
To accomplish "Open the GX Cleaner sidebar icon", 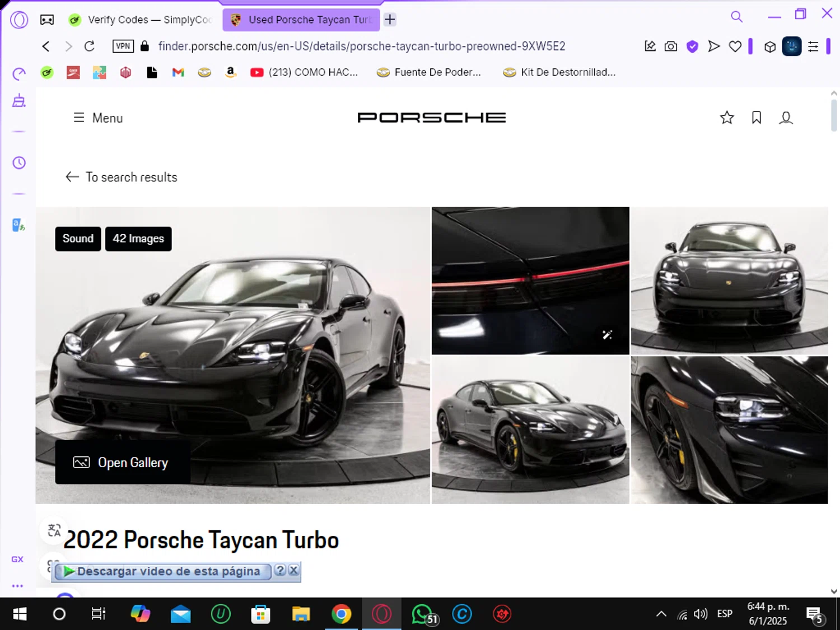I will (x=19, y=101).
